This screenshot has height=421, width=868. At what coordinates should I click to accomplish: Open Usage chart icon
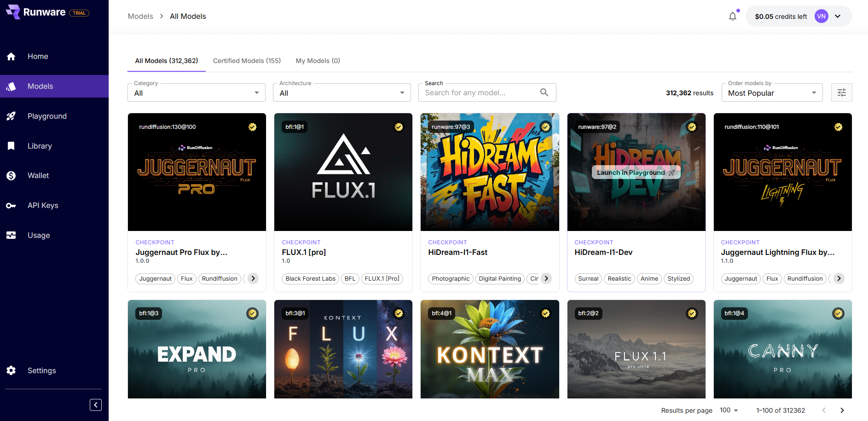click(x=11, y=235)
